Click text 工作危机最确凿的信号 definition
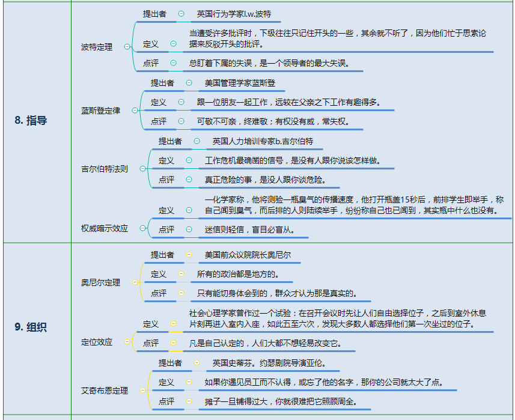 tap(293, 160)
